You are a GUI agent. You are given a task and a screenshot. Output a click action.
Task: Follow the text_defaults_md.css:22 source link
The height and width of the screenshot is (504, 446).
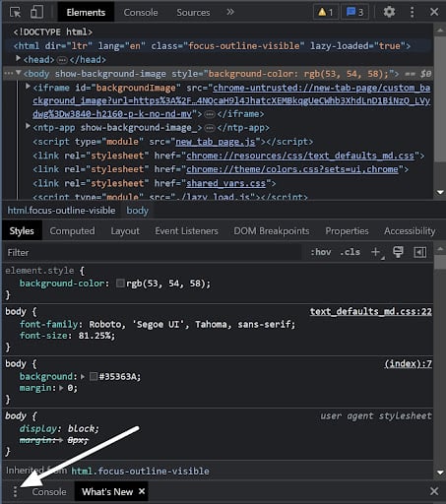click(x=371, y=311)
